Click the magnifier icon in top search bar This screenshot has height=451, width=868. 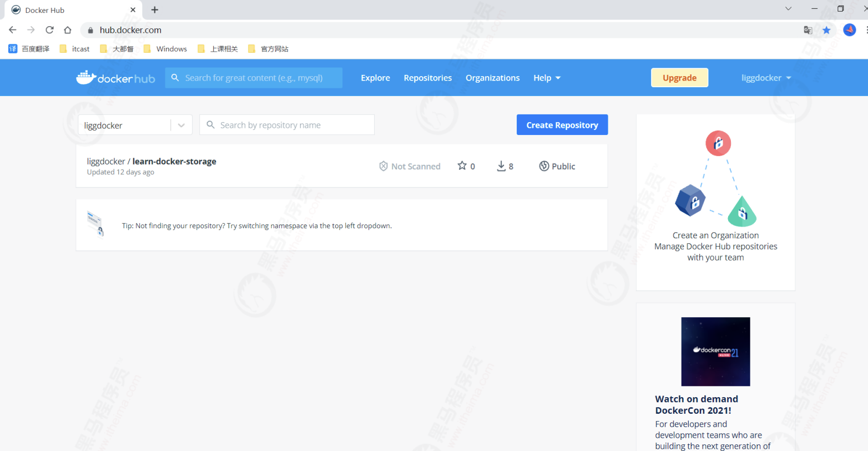click(x=175, y=78)
